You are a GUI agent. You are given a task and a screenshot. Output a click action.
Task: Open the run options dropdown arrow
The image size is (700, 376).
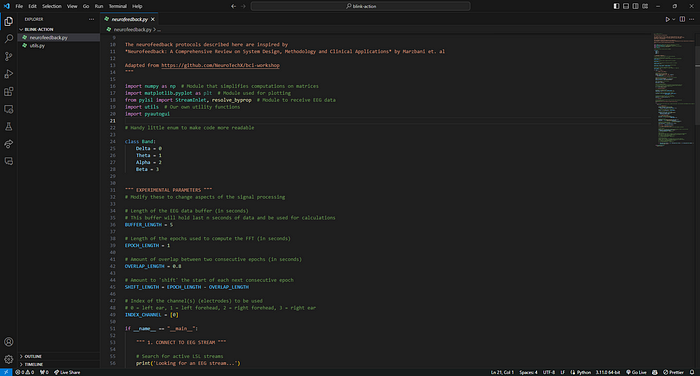[674, 19]
